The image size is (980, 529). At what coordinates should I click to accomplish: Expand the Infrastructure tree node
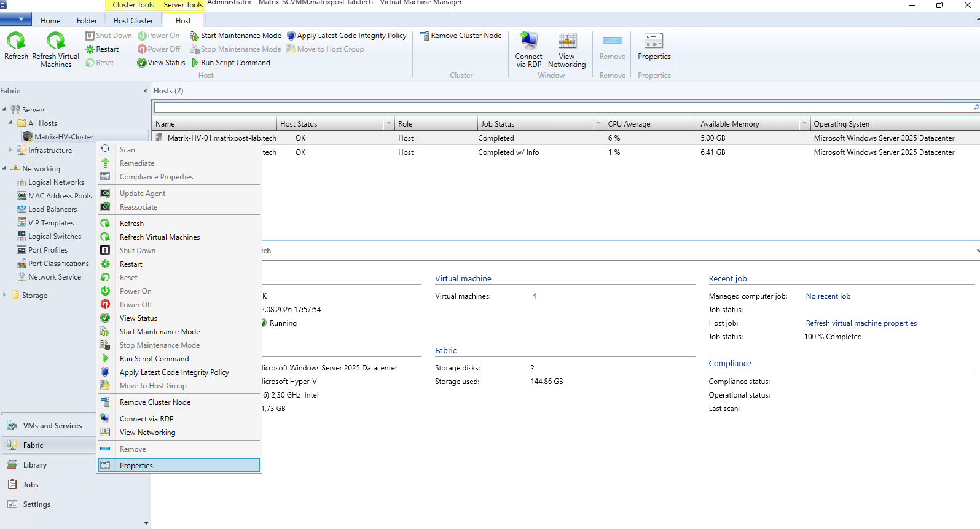(10, 150)
